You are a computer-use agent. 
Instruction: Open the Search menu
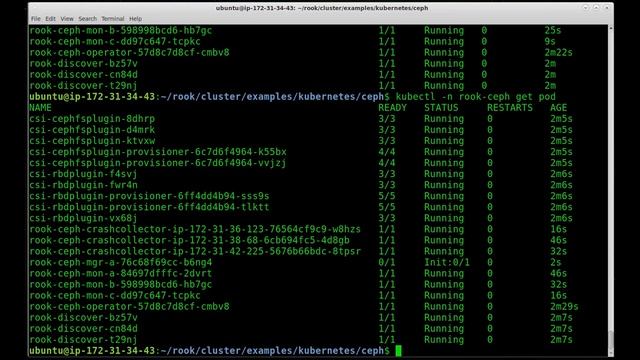pos(87,19)
